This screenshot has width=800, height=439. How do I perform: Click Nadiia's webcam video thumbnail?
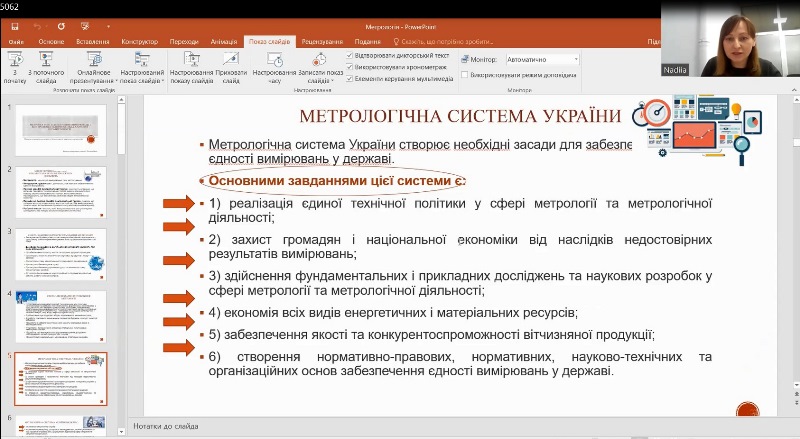(x=730, y=39)
